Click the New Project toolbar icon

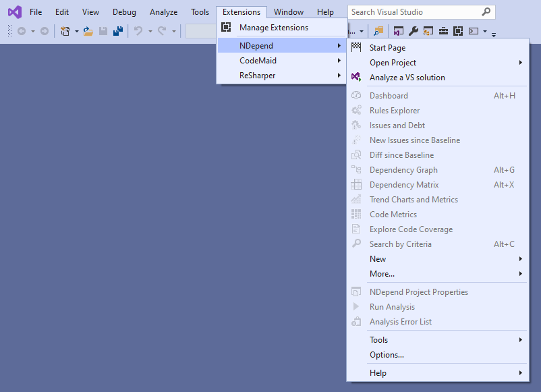pos(65,32)
